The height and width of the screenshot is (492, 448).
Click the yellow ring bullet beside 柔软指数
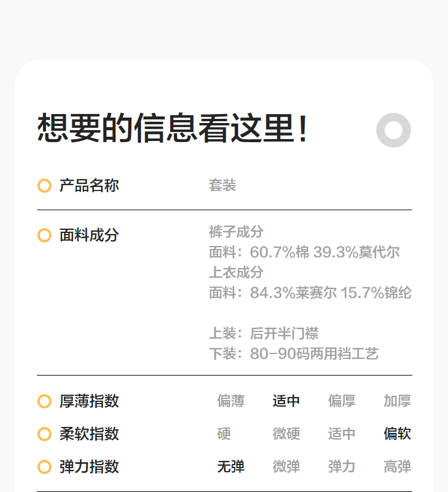click(x=44, y=434)
